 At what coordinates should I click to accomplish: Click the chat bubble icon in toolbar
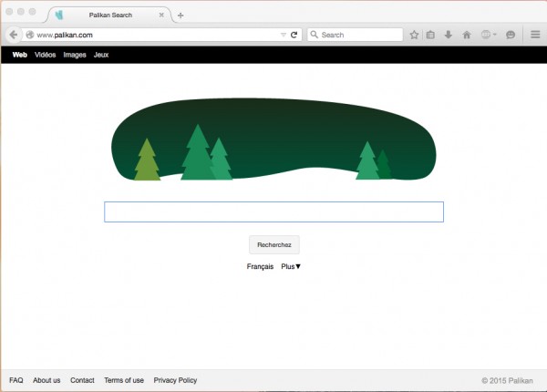coord(511,35)
